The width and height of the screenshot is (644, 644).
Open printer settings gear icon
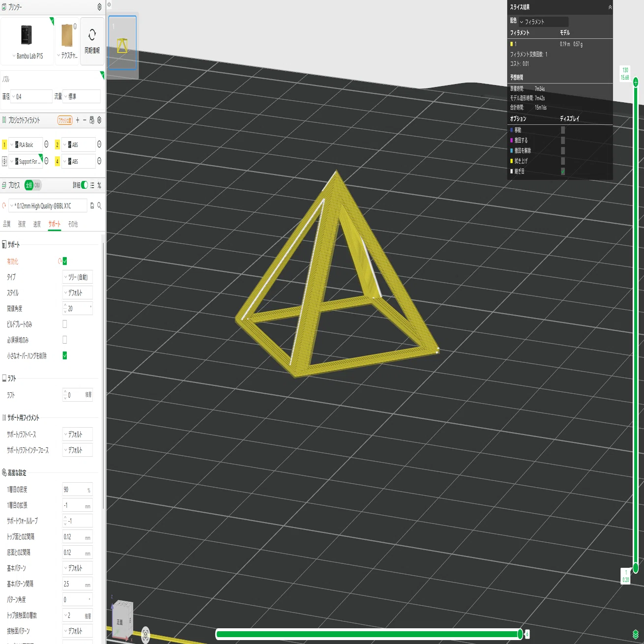[x=99, y=7]
